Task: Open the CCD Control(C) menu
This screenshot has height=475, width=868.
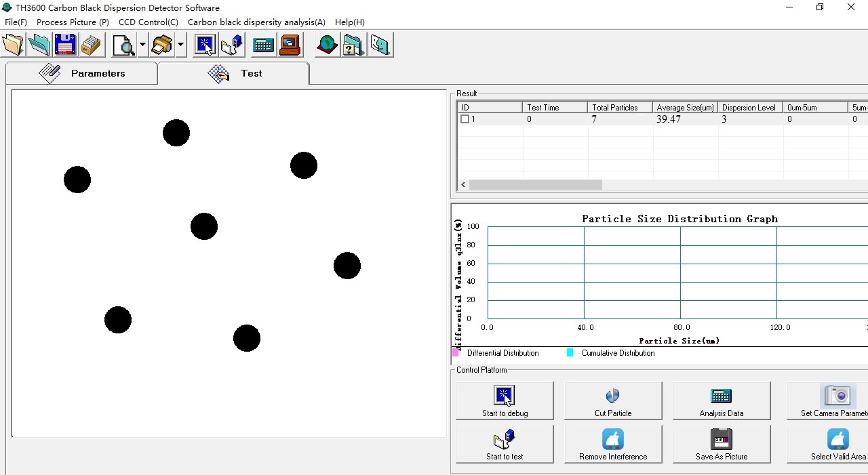Action: (149, 22)
